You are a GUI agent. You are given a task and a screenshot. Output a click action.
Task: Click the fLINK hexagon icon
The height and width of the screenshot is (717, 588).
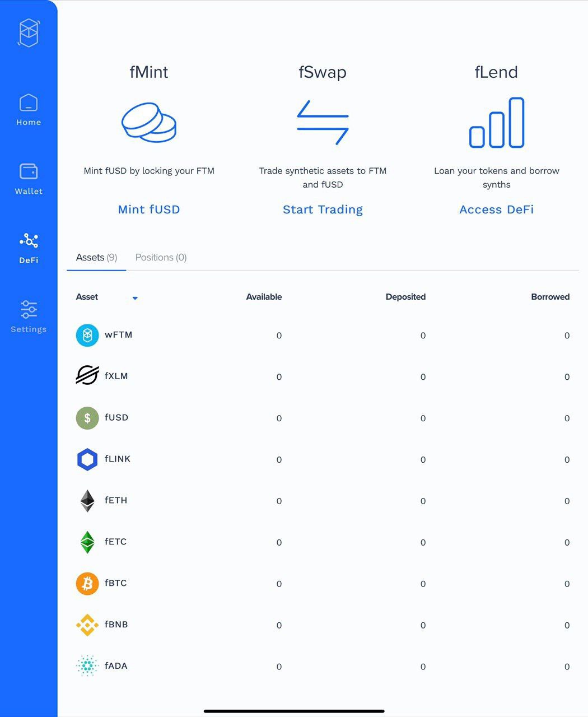tap(87, 459)
